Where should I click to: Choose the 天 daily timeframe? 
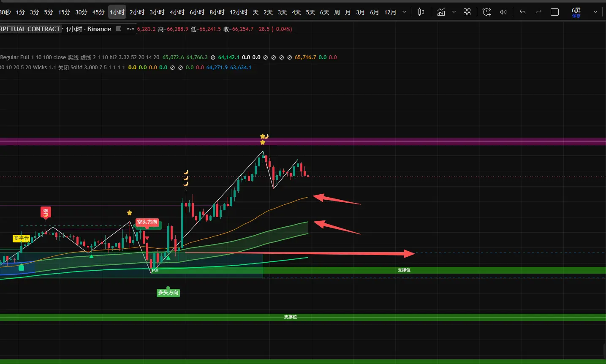click(255, 12)
